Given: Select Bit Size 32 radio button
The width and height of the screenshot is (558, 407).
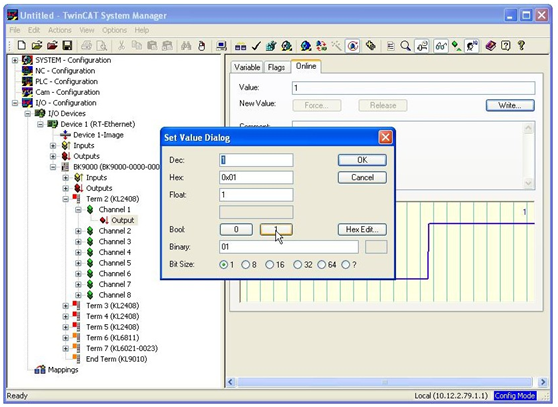Looking at the screenshot, I should [298, 265].
